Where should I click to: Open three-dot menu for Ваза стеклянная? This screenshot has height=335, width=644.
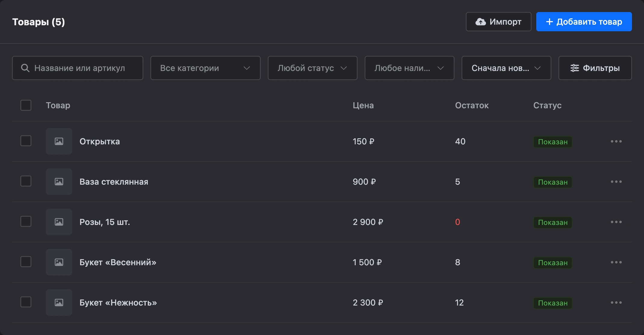[x=616, y=182]
